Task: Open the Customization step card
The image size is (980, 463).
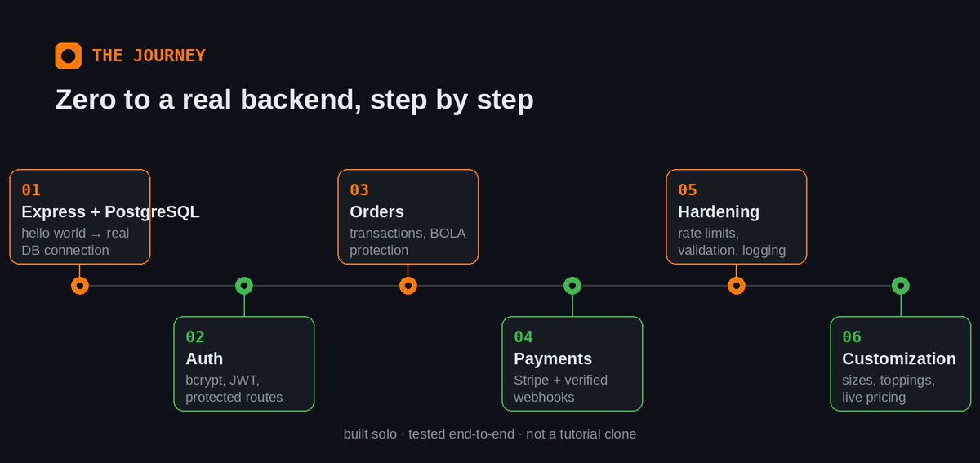Action: [901, 364]
